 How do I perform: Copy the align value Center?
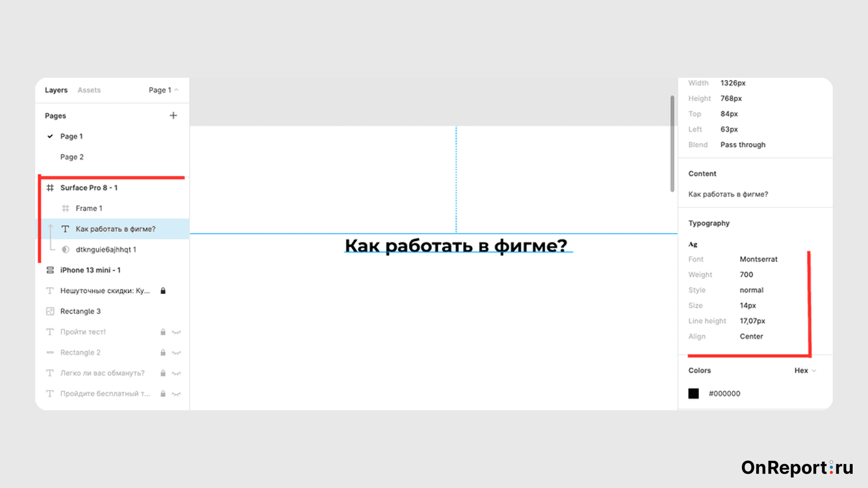click(751, 337)
